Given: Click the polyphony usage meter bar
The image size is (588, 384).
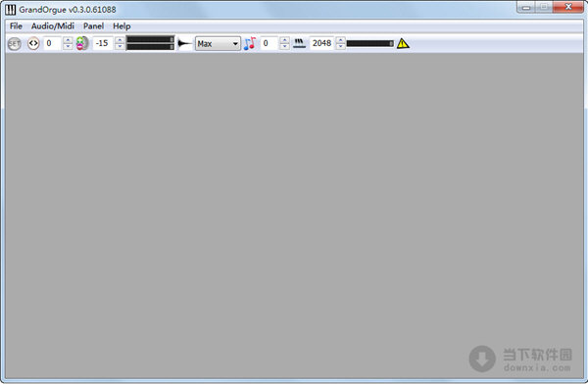Looking at the screenshot, I should pyautogui.click(x=370, y=43).
